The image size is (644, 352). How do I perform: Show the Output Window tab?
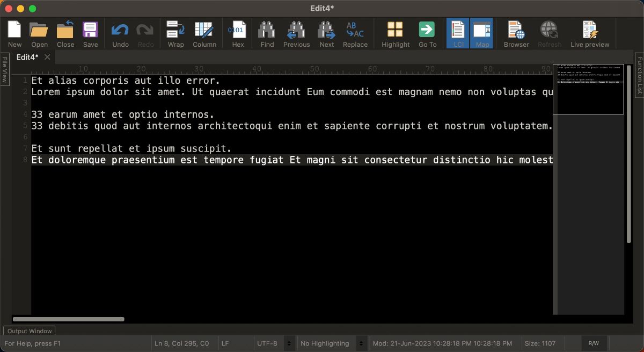[x=30, y=331]
